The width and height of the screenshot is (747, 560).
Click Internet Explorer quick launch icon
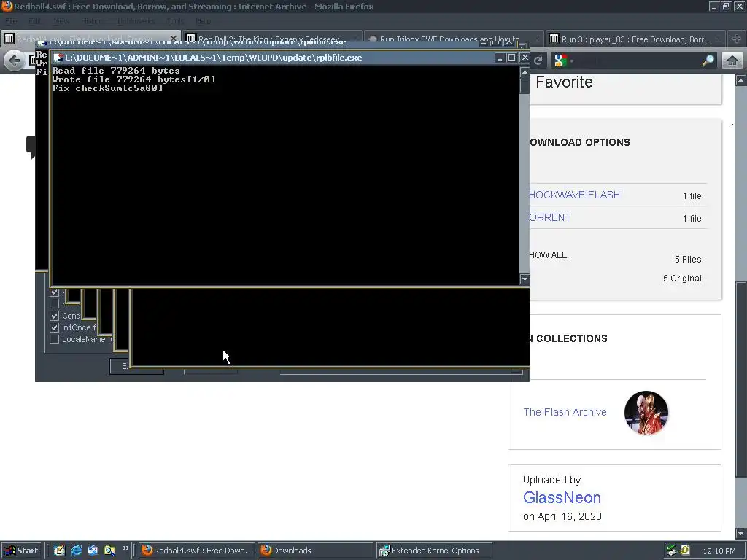coord(76,551)
